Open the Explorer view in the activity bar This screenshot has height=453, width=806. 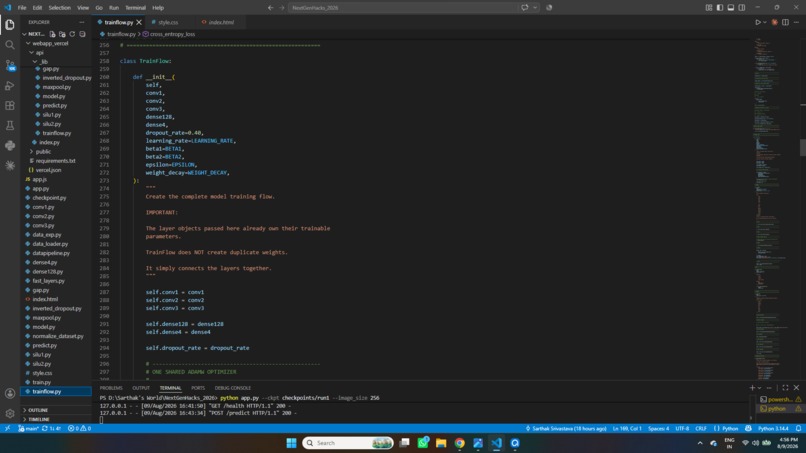click(x=10, y=25)
